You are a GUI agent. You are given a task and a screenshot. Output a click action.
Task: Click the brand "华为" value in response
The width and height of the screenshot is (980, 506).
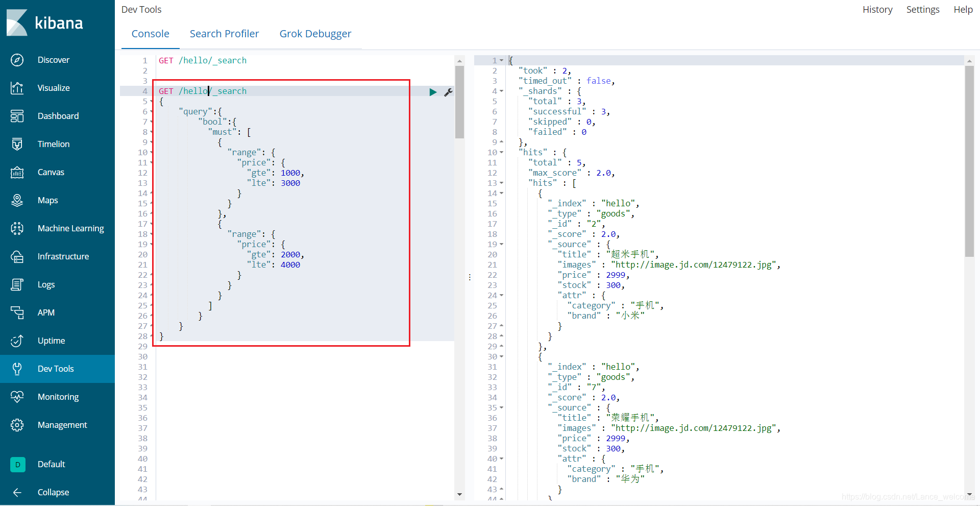[x=630, y=479]
